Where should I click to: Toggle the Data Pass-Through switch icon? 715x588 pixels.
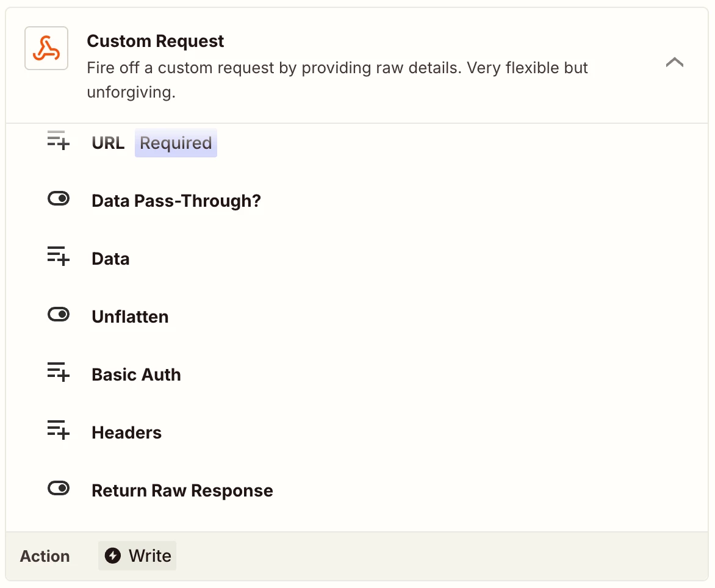pos(59,199)
